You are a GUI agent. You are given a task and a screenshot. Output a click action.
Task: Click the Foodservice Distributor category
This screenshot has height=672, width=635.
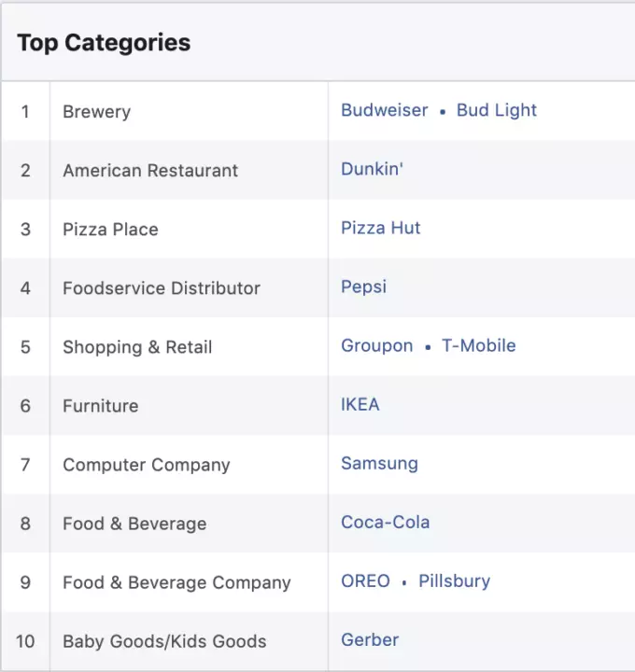coord(162,288)
